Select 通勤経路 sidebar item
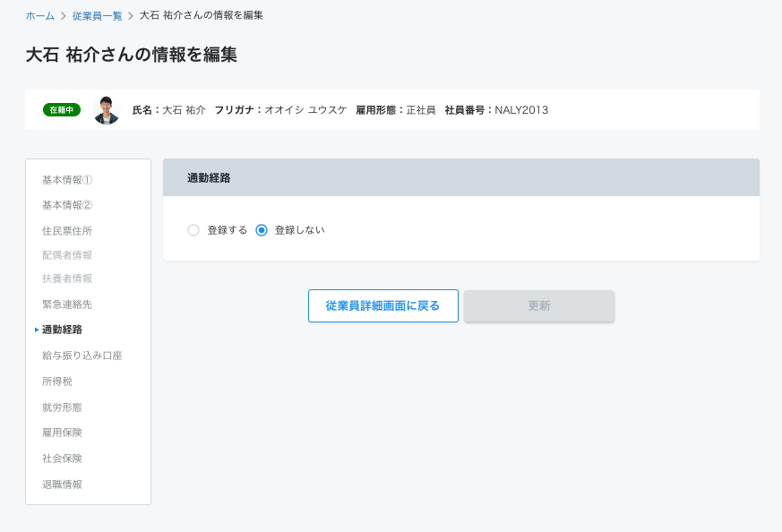This screenshot has height=532, width=782. 62,330
